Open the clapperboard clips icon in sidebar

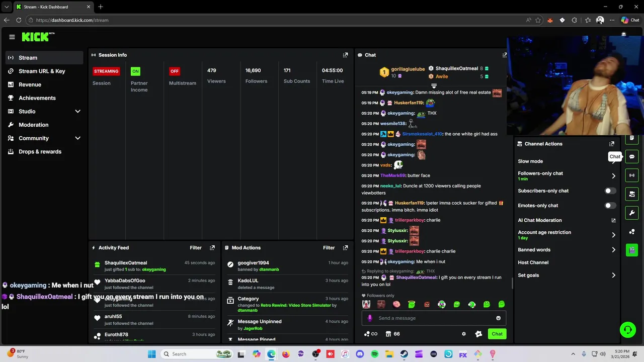click(632, 250)
